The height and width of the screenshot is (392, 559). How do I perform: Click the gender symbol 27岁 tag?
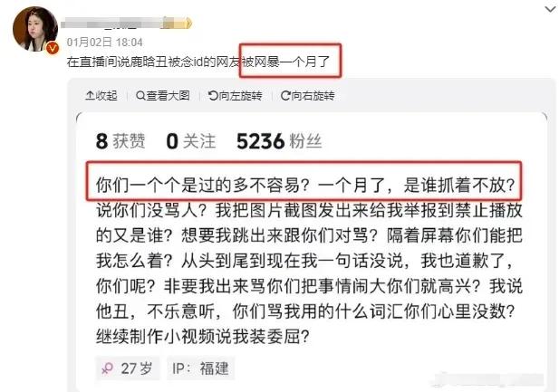tap(127, 368)
